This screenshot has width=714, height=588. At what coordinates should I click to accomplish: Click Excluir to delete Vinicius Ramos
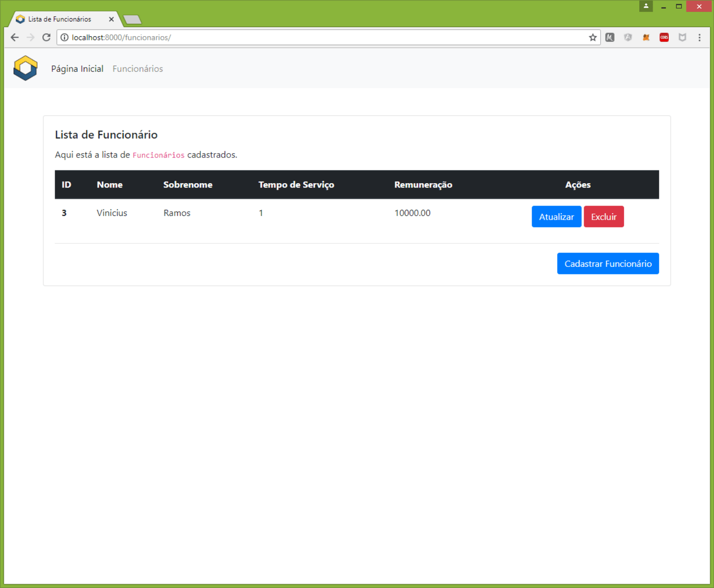[604, 216]
